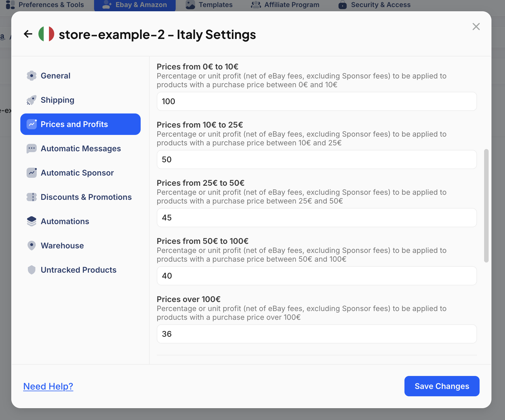Click the Automatic Sponsor chart icon
Viewport: 505px width, 420px height.
click(x=32, y=173)
